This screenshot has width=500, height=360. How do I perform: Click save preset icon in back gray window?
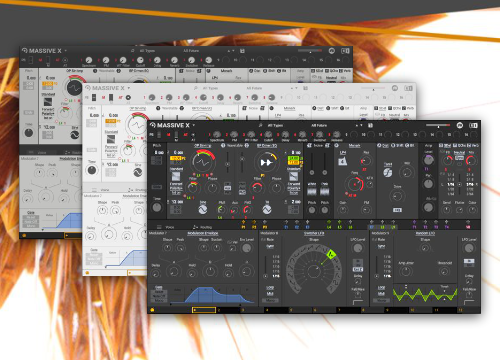tap(242, 51)
